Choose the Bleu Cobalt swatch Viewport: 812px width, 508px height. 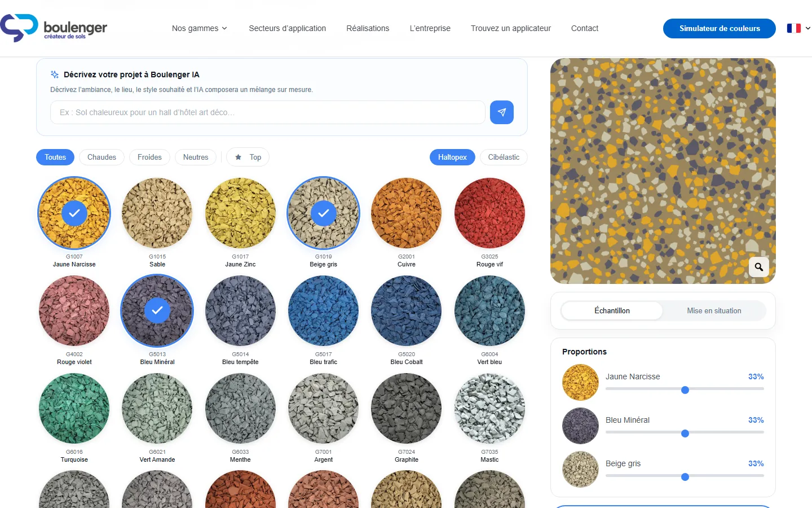(x=407, y=311)
